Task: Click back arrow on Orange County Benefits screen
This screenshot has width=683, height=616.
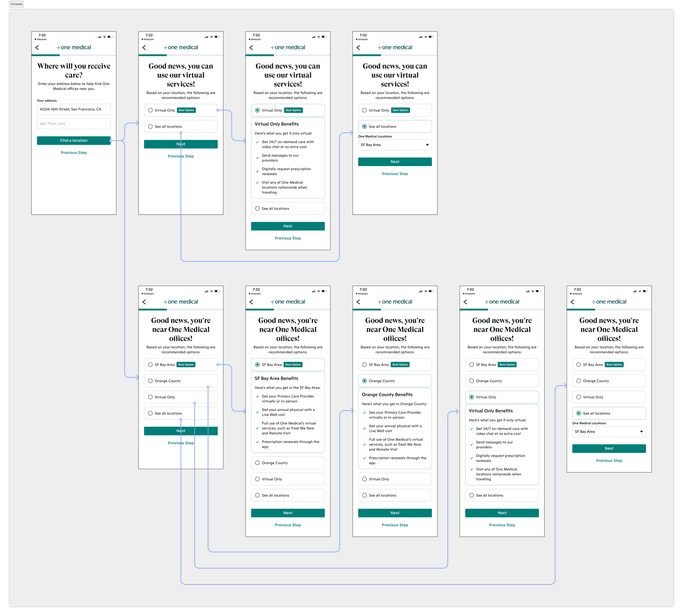Action: tap(358, 302)
